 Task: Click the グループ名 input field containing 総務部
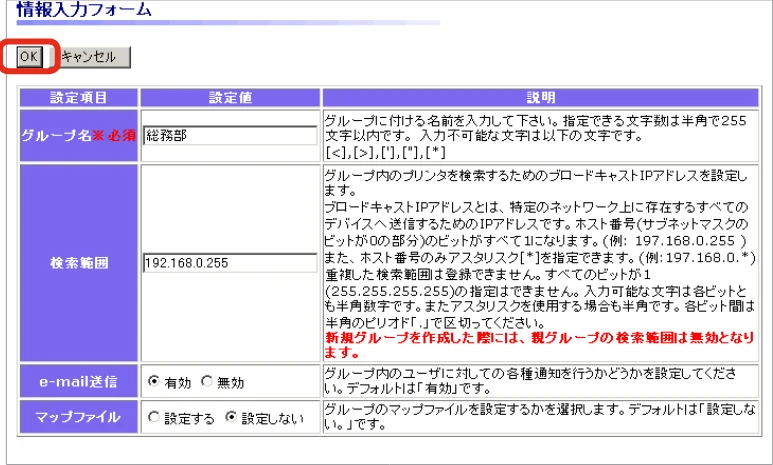(230, 136)
